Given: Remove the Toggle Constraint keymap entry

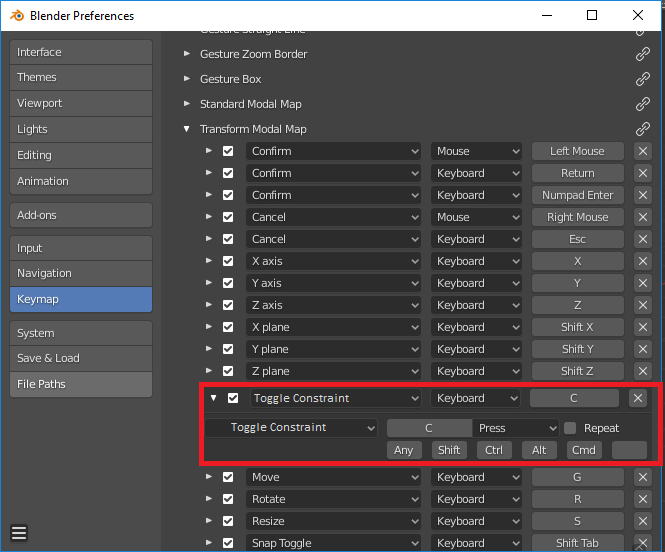Looking at the screenshot, I should click(x=638, y=398).
